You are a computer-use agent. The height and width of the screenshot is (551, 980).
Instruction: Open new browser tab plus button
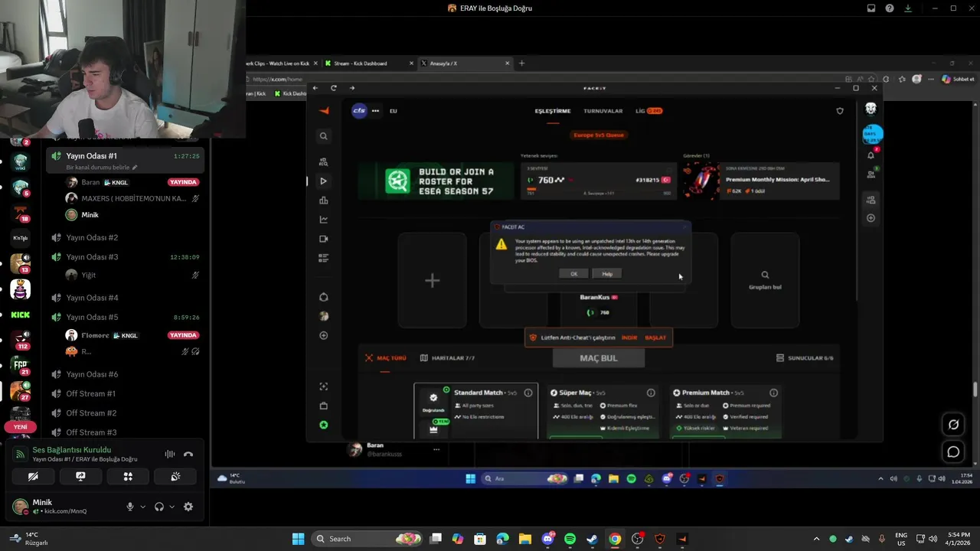click(521, 64)
